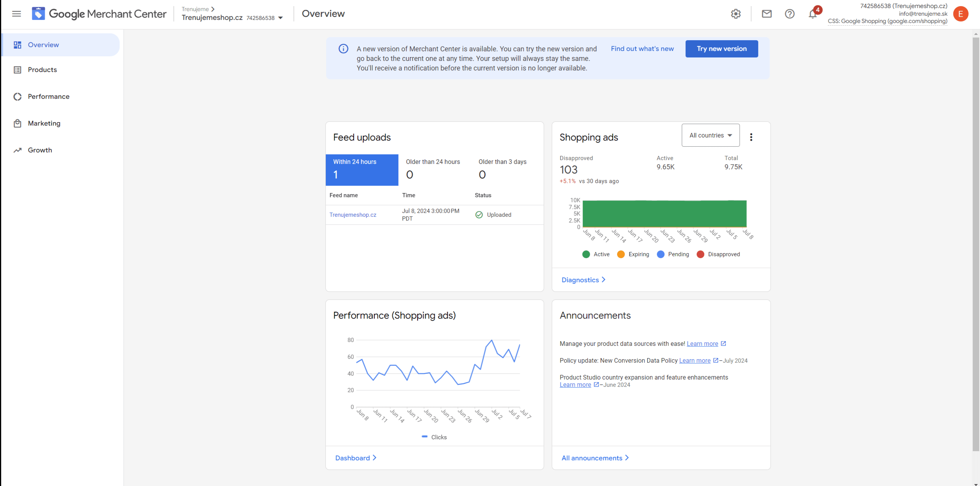This screenshot has height=486, width=980.
Task: Open the mail envelope icon
Action: coord(766,14)
